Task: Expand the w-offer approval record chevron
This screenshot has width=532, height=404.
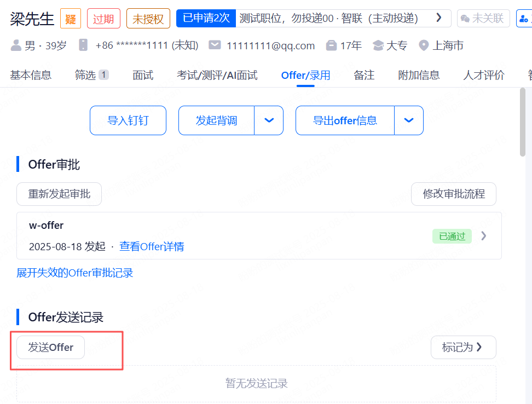Action: pyautogui.click(x=483, y=236)
